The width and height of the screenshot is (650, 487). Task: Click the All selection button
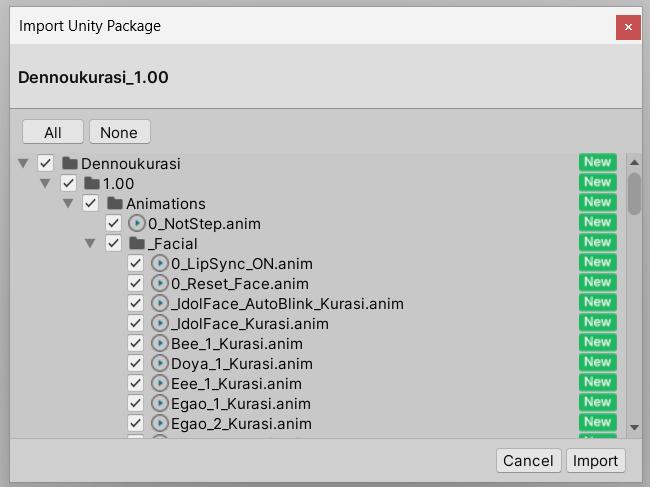click(x=53, y=132)
